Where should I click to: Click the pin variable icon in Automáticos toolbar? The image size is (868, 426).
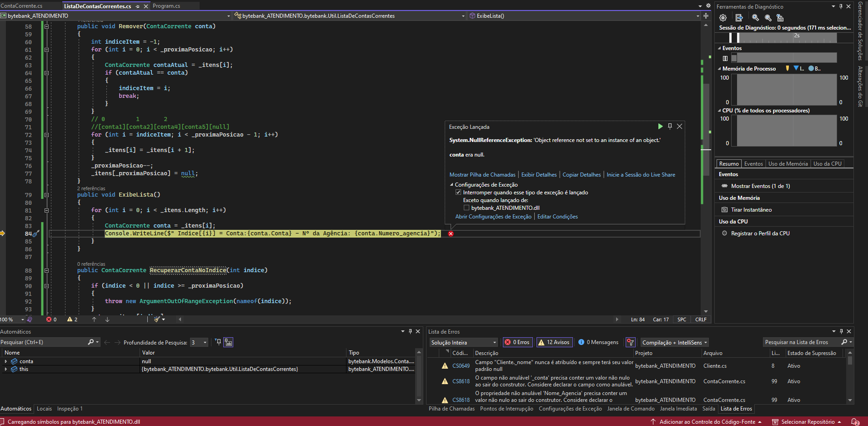[218, 342]
